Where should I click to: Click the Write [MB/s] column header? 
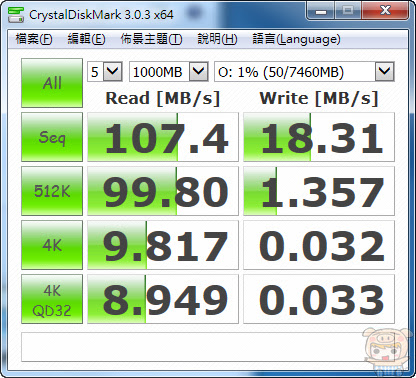pyautogui.click(x=319, y=98)
